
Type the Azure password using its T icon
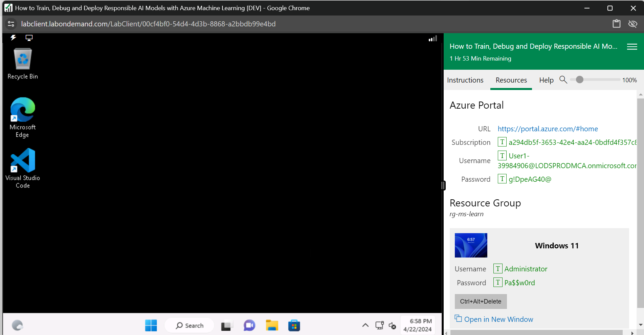click(502, 179)
